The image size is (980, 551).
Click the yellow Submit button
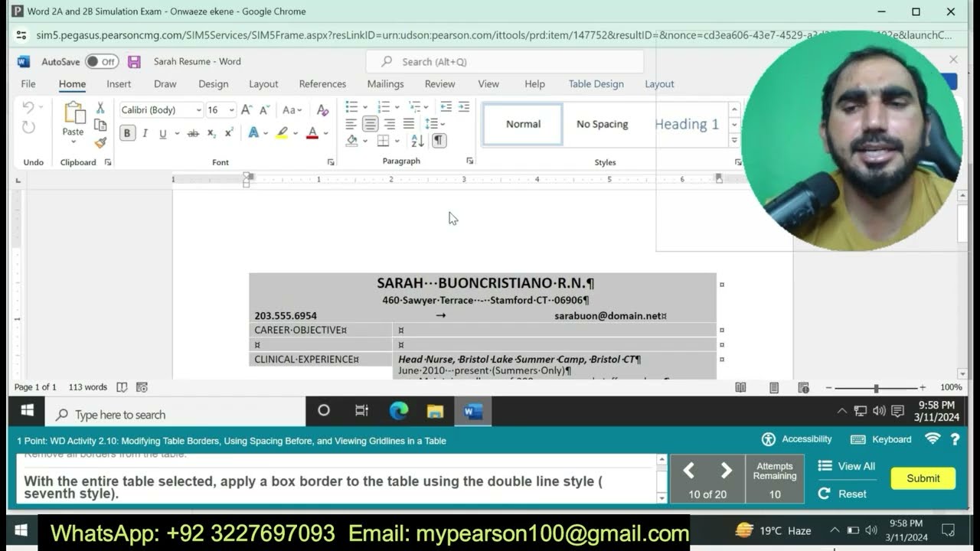click(x=923, y=478)
